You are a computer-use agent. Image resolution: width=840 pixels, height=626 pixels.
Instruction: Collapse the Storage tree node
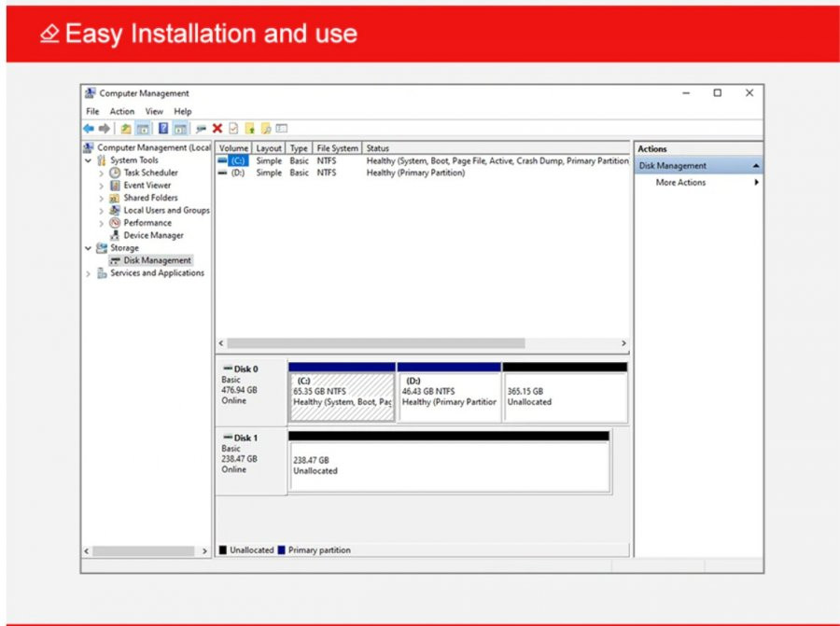tap(89, 248)
